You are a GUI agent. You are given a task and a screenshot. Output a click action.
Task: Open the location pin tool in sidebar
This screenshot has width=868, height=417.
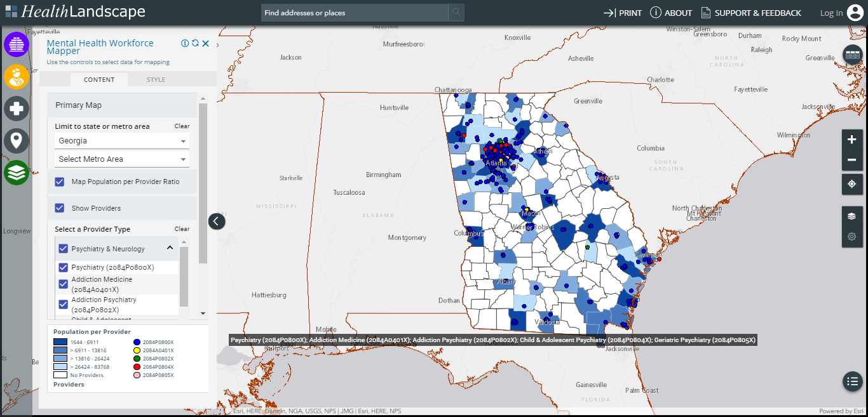(17, 140)
